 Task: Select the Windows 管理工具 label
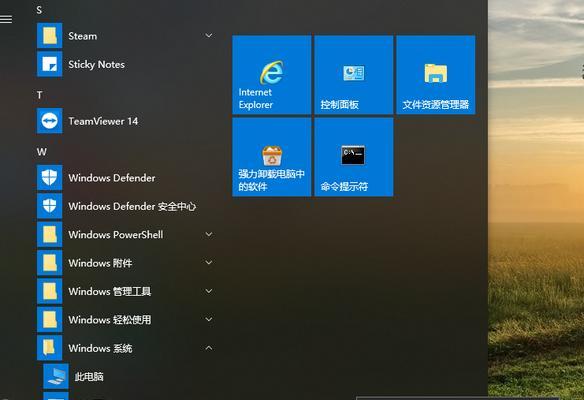tap(110, 291)
